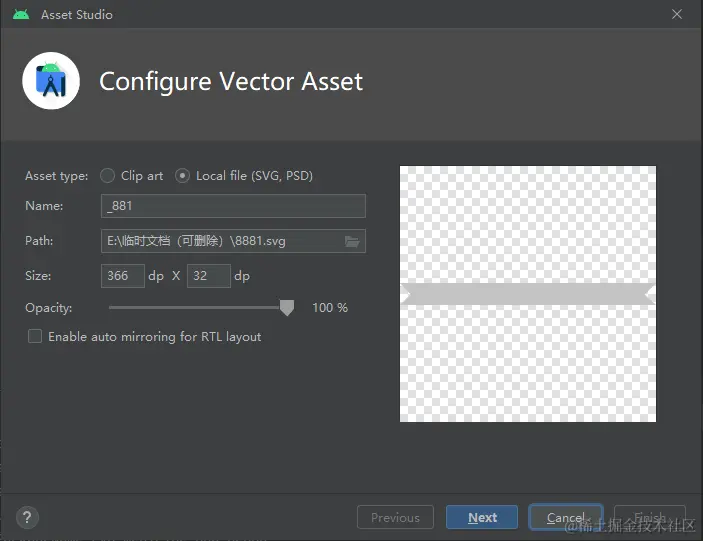Click the "Asset type:" label
Viewport: 703px width, 541px height.
point(56,176)
